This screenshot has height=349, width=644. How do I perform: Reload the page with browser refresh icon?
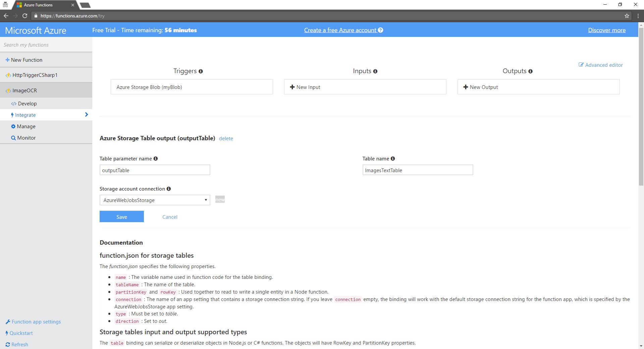click(25, 16)
